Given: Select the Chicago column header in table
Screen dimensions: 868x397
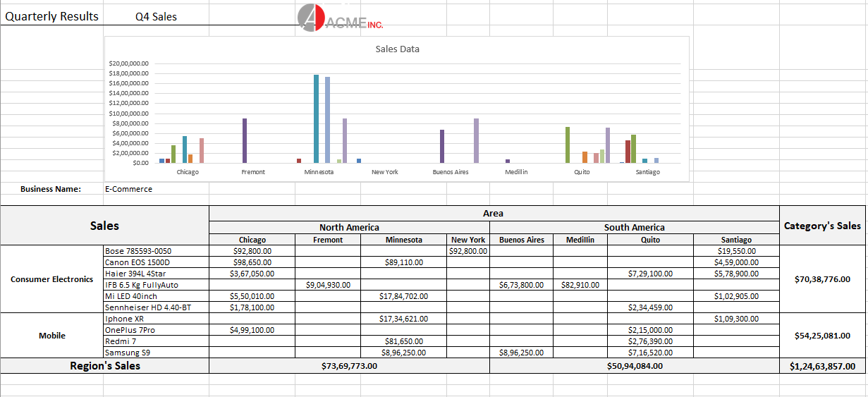Looking at the screenshot, I should [252, 240].
